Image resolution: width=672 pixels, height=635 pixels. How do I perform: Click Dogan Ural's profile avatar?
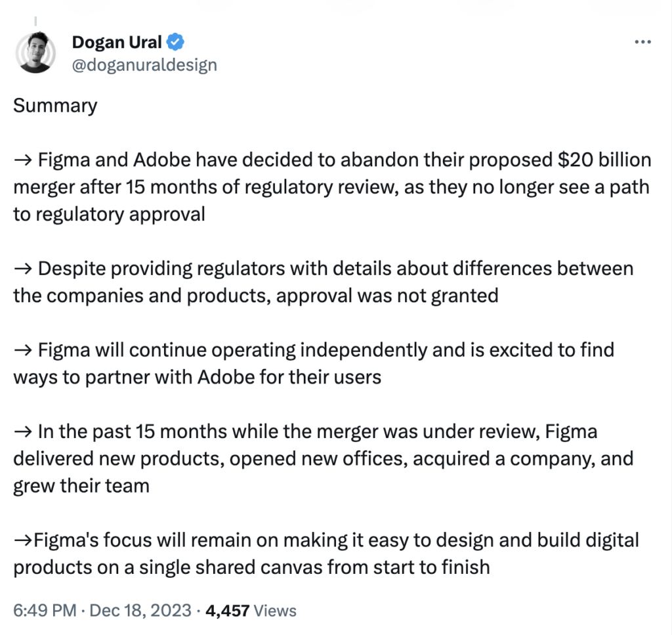click(35, 53)
